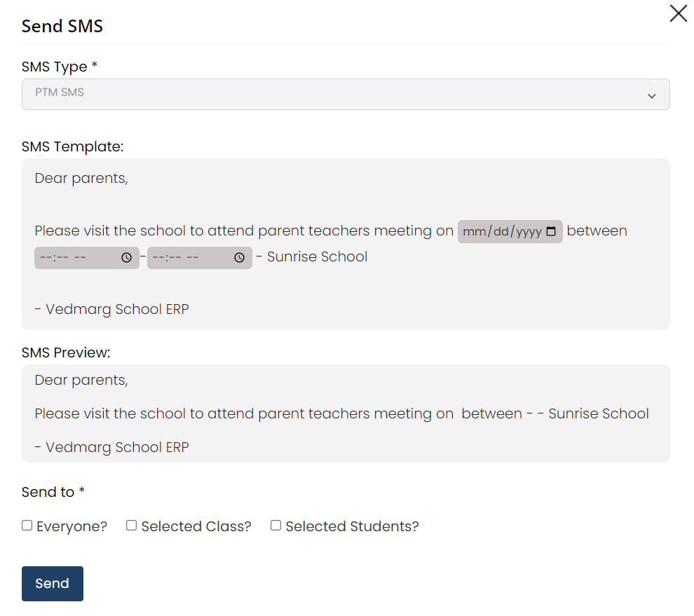Open the date picker calendar icon
694x616 pixels.
point(551,231)
